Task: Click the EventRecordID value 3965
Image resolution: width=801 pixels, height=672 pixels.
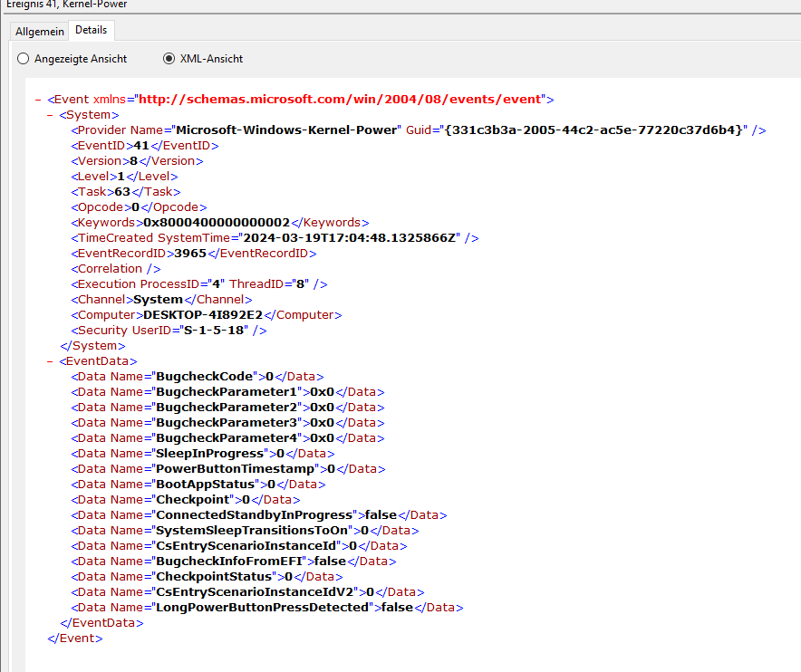Action: 190,254
